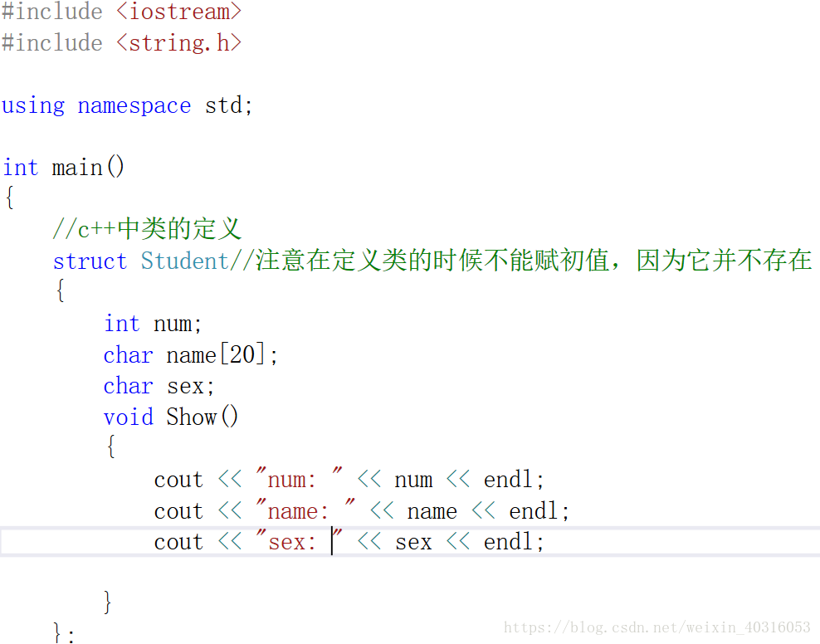Viewport: 820px width, 644px height.
Task: Click the string literal "num: "
Action: coord(299,480)
